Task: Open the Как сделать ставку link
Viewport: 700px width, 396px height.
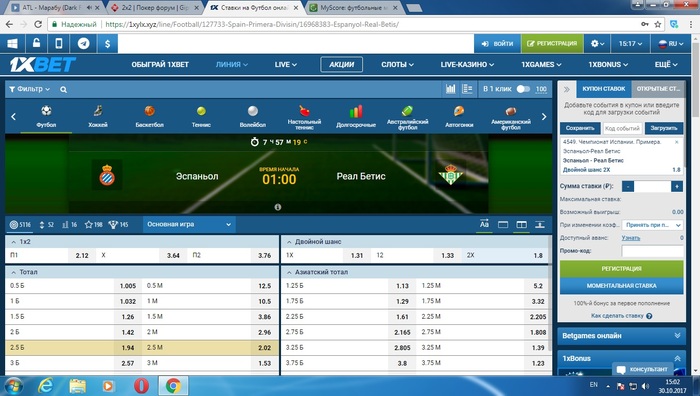Action: (x=621, y=316)
